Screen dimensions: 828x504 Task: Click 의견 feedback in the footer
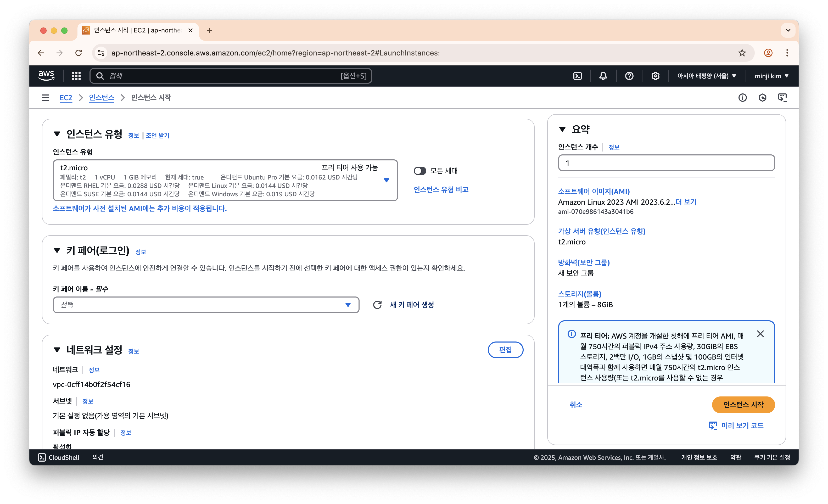(98, 457)
